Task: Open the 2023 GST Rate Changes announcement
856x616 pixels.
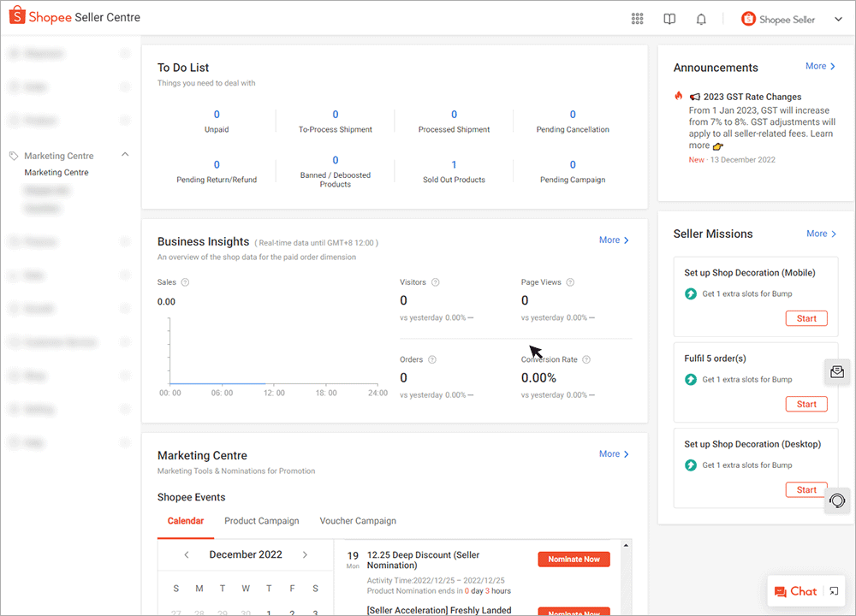Action: click(x=752, y=97)
